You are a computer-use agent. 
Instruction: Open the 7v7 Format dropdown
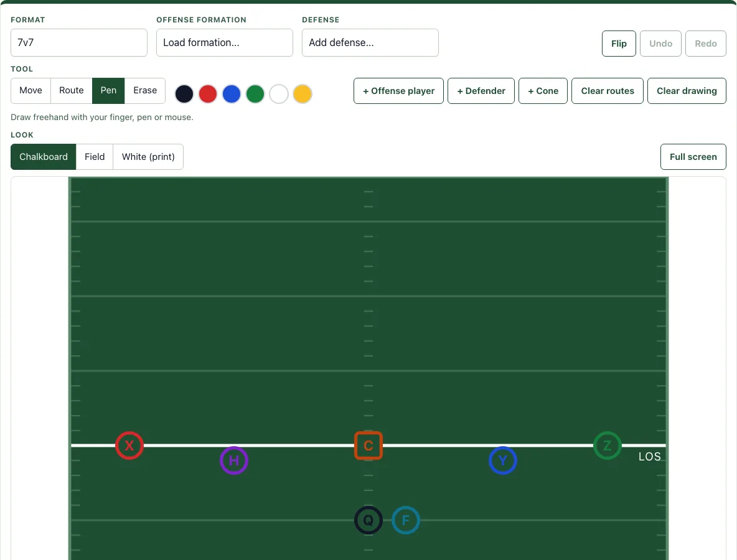click(x=79, y=43)
